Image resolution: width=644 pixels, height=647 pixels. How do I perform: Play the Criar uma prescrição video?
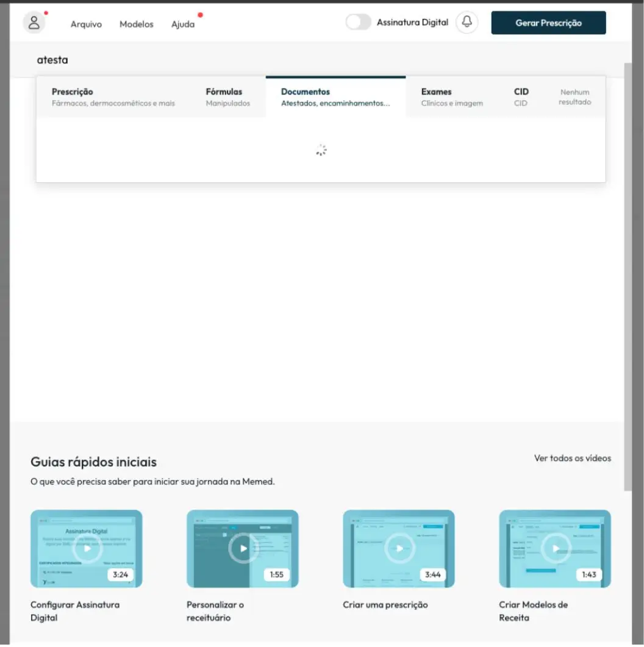[399, 548]
